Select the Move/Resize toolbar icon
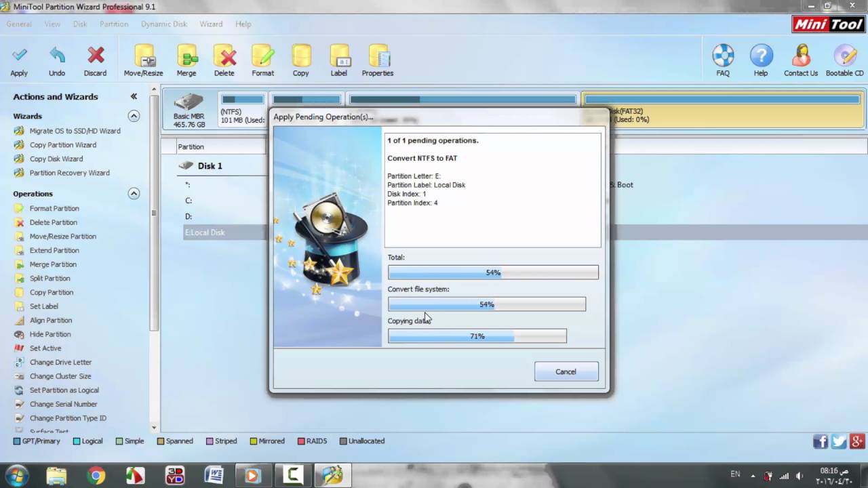This screenshot has width=868, height=488. pyautogui.click(x=144, y=56)
